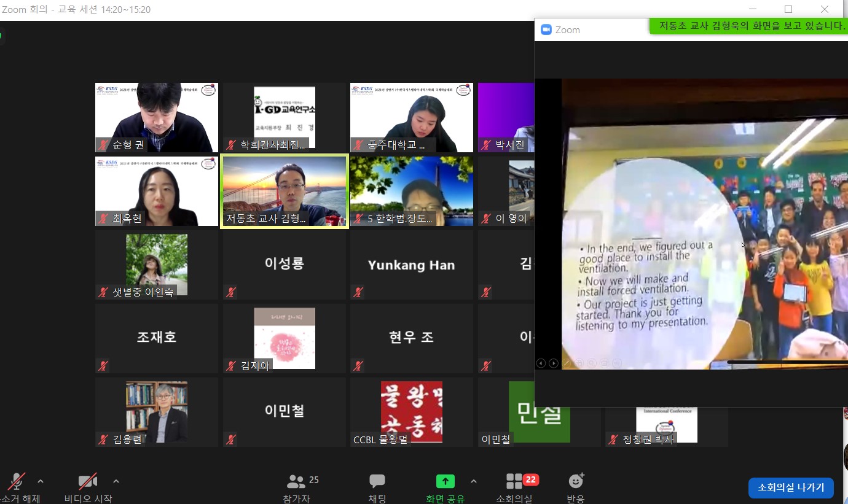Viewport: 848px width, 504px height.
Task: Select the pen tool in slideshow controls
Action: point(567,363)
